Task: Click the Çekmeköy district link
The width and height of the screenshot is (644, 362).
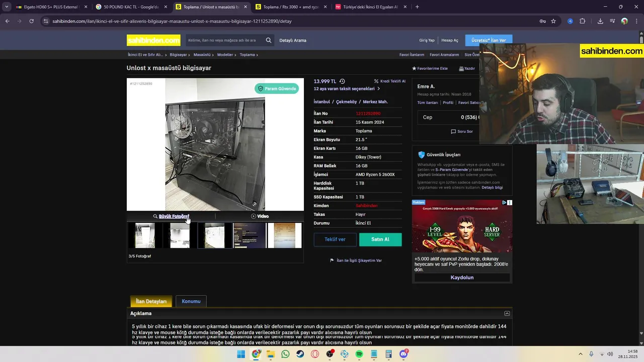Action: 346,102
